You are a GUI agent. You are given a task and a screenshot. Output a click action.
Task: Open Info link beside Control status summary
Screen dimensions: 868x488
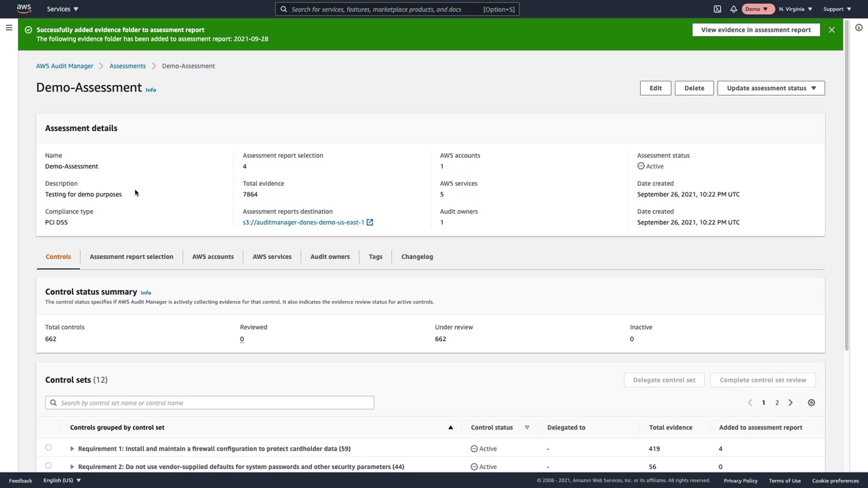(x=146, y=293)
